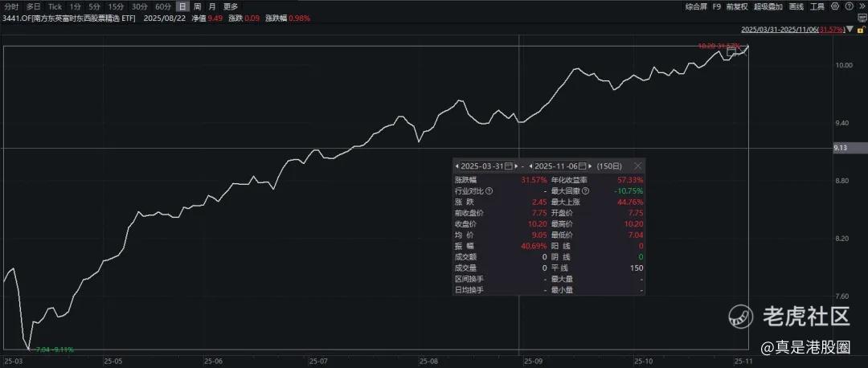868x368 pixels.
Task: Click the 最低价 value 7.04
Action: tap(636, 235)
